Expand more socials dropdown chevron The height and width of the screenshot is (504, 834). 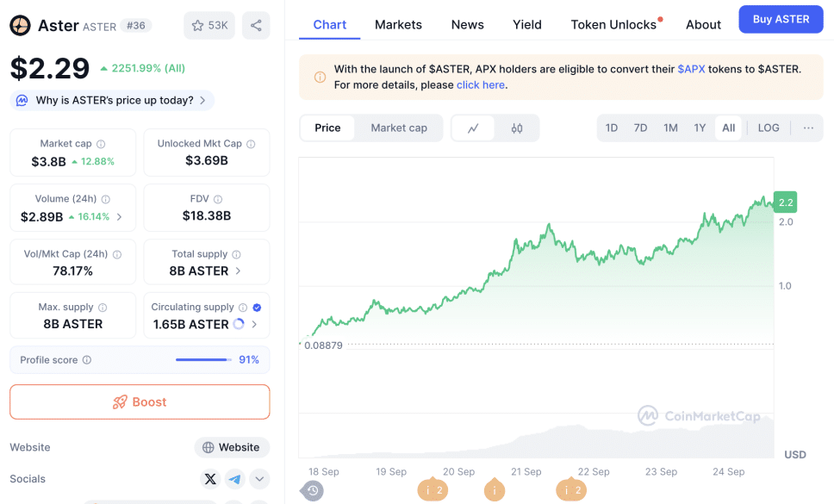point(259,479)
